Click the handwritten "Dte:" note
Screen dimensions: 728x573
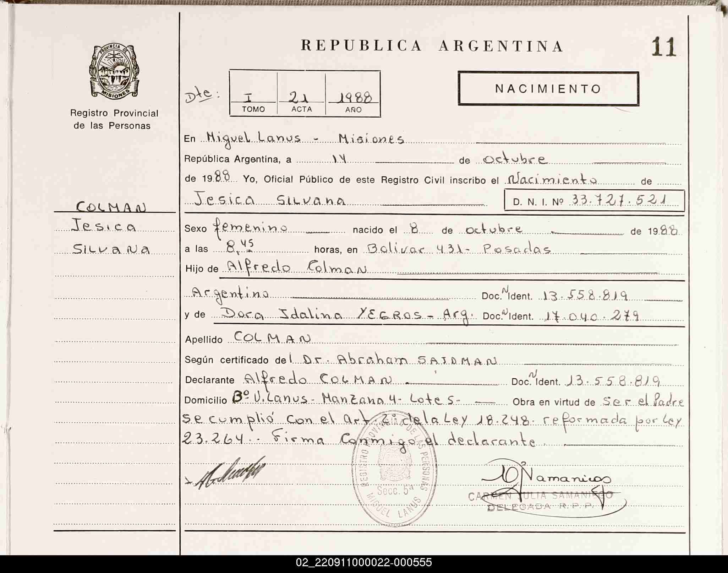[202, 96]
